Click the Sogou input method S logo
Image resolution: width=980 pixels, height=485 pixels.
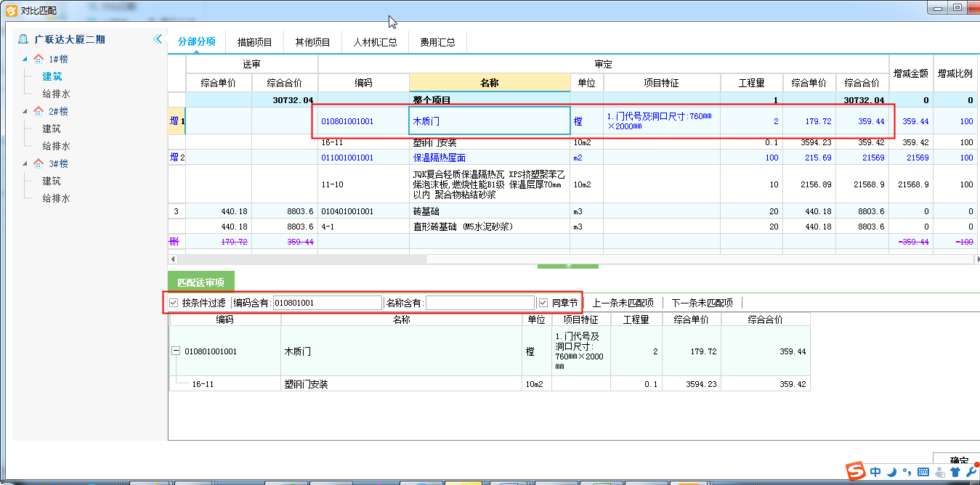coord(857,472)
